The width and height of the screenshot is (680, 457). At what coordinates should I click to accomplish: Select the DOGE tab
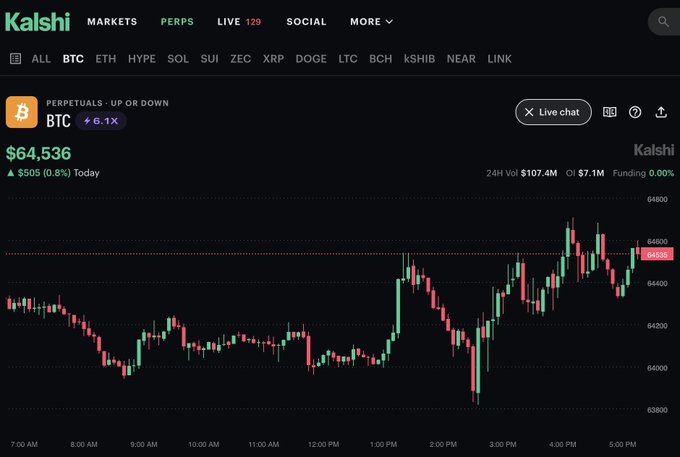(x=311, y=59)
